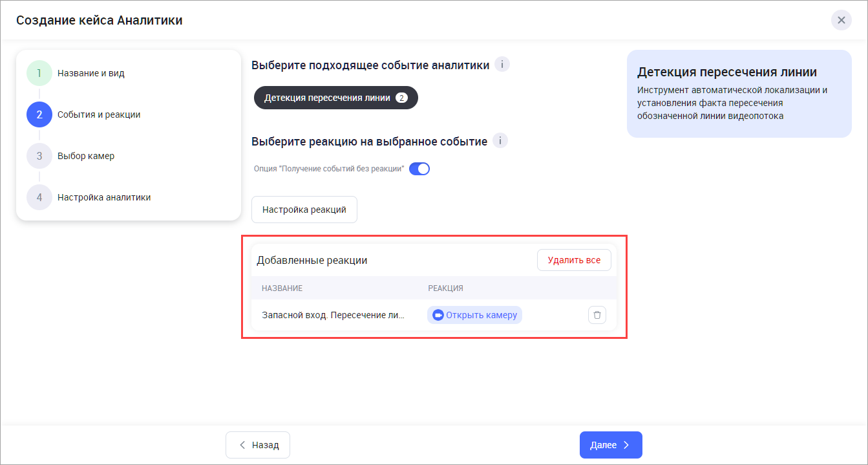Delete the Запасной вход reaction via trash icon
The image size is (868, 465).
tap(597, 316)
